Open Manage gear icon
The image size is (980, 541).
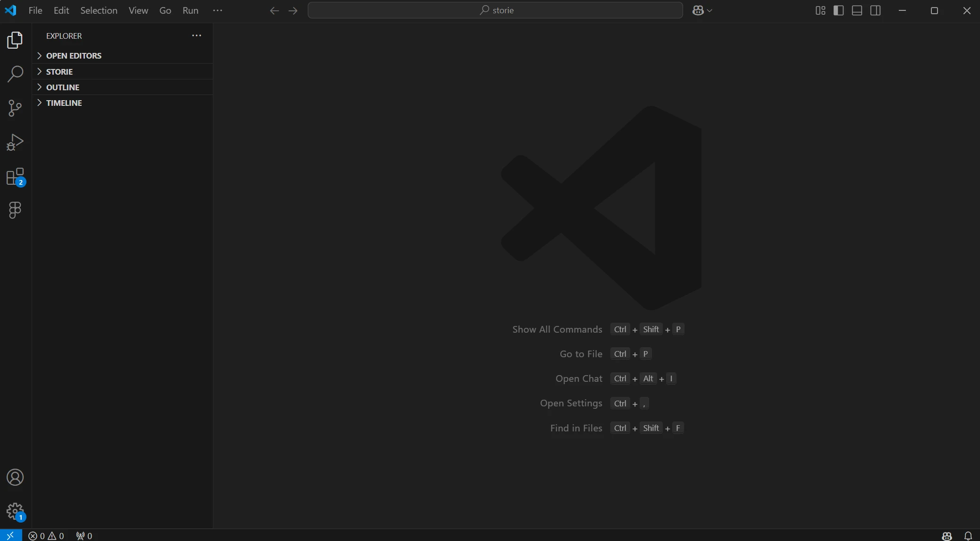(15, 511)
